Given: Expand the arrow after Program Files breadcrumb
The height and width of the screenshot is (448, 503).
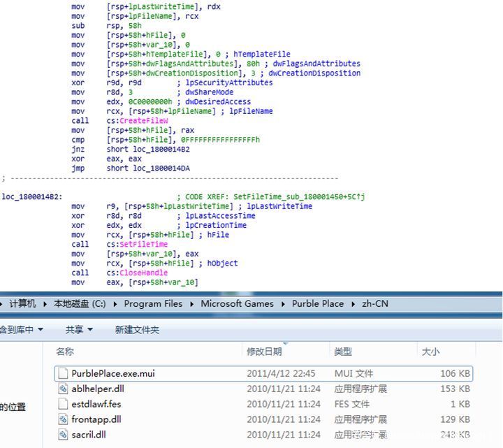Looking at the screenshot, I should pos(191,304).
